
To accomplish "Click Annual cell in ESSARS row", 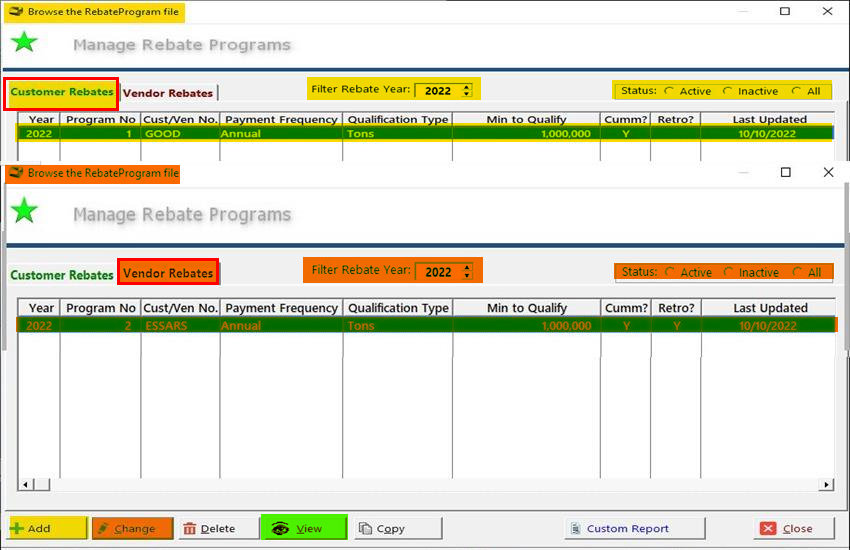I will 241,326.
